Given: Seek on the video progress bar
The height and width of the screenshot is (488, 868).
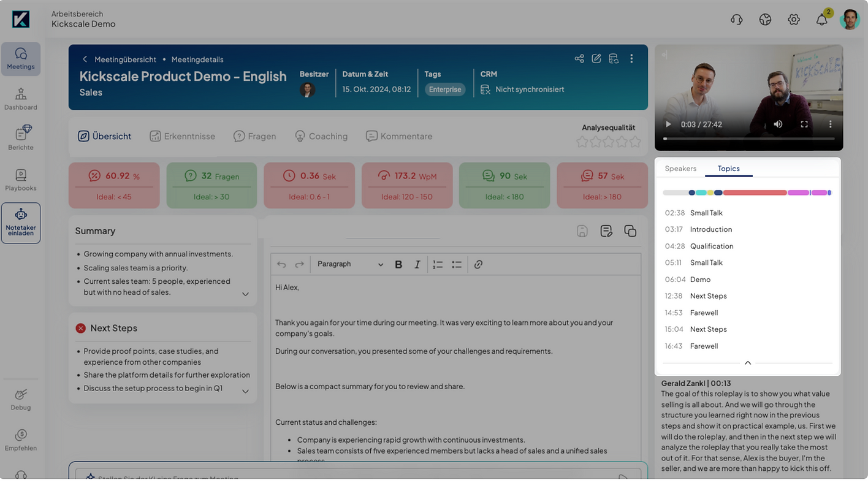Looking at the screenshot, I should [x=748, y=139].
